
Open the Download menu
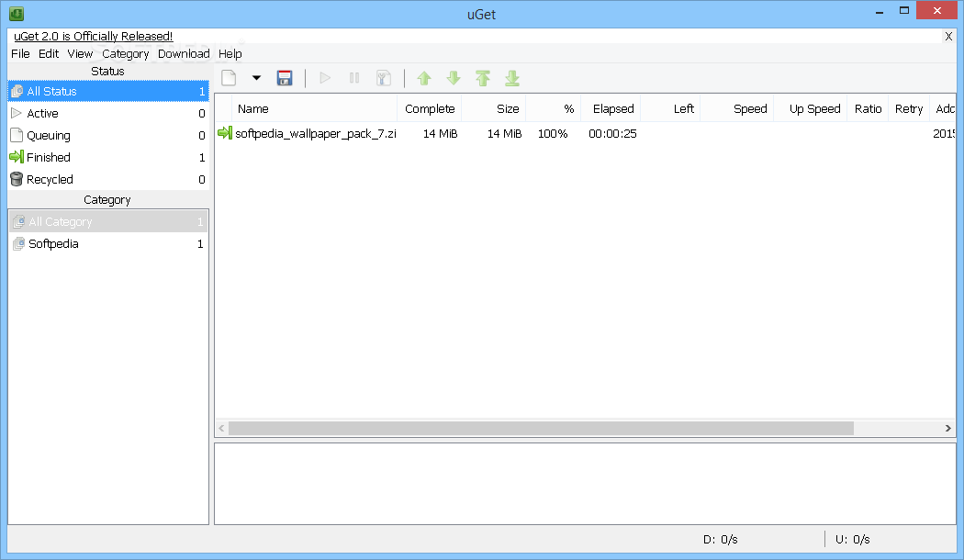pyautogui.click(x=184, y=53)
